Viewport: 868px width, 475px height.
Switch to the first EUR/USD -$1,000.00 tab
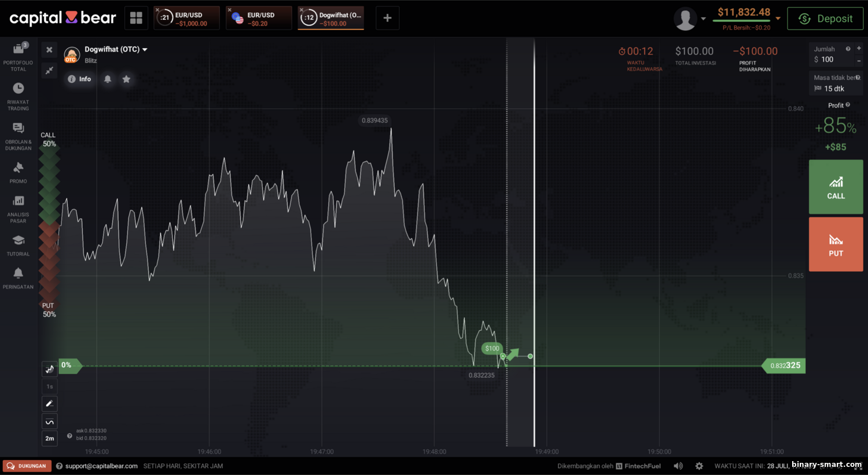click(x=186, y=19)
